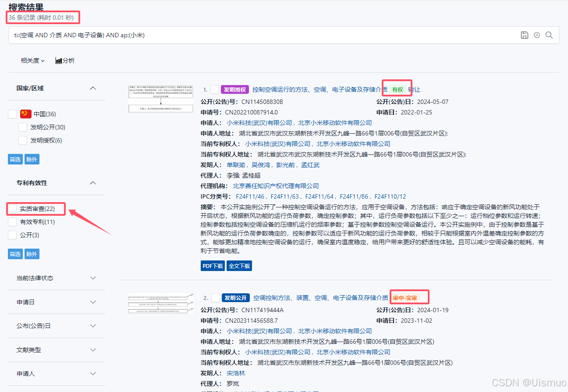Click 除外 button under 专利有效性
Viewport: 568px width, 392px height.
[x=32, y=254]
